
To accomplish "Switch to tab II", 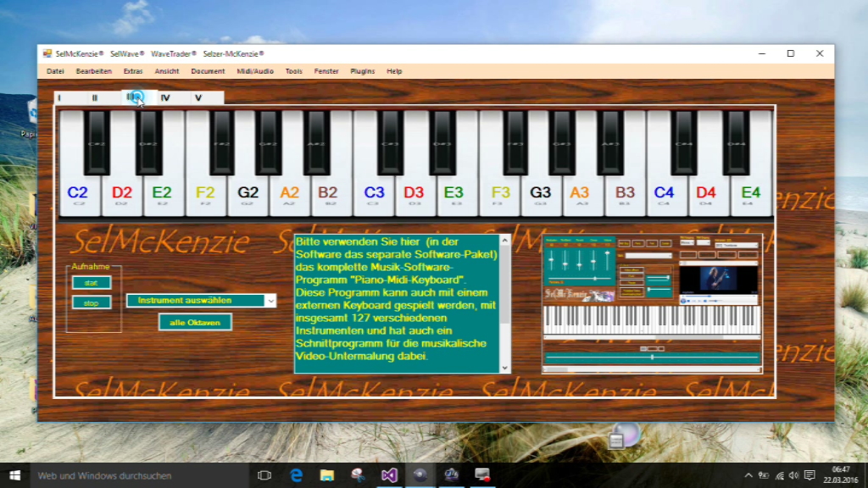I will 105,98.
